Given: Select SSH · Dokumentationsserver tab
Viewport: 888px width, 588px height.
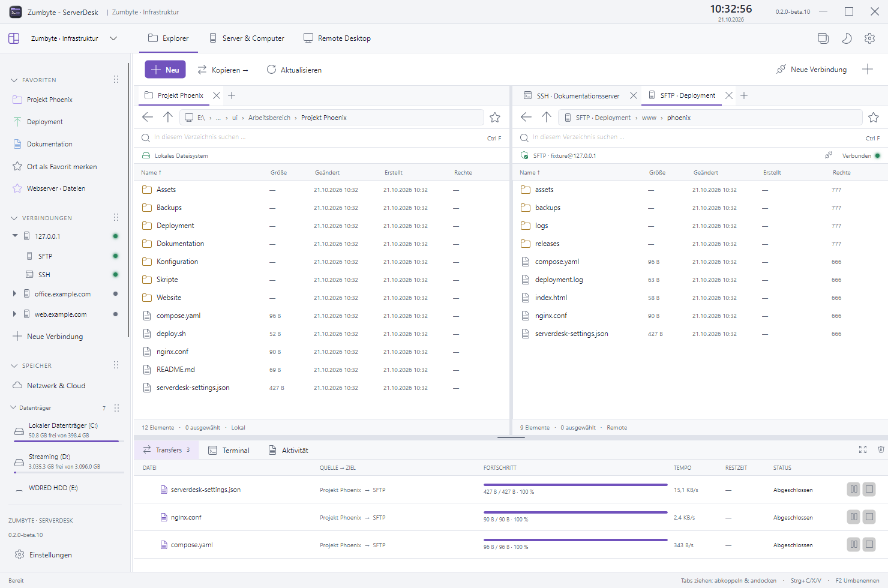Looking at the screenshot, I should click(572, 95).
